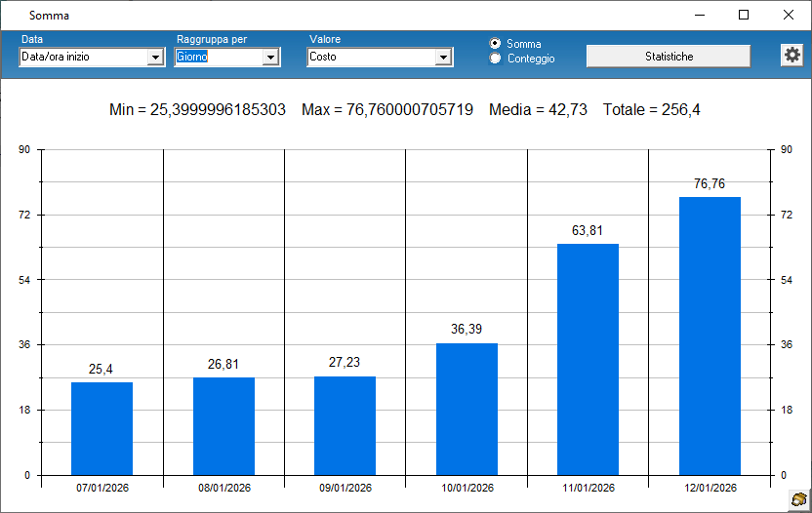The image size is (812, 513).
Task: Select the Conteggio radio button
Action: click(496, 59)
